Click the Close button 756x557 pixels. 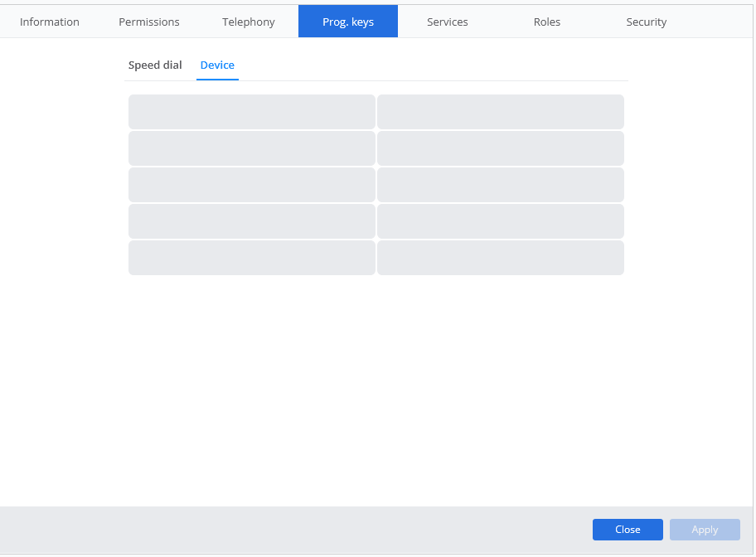click(628, 530)
